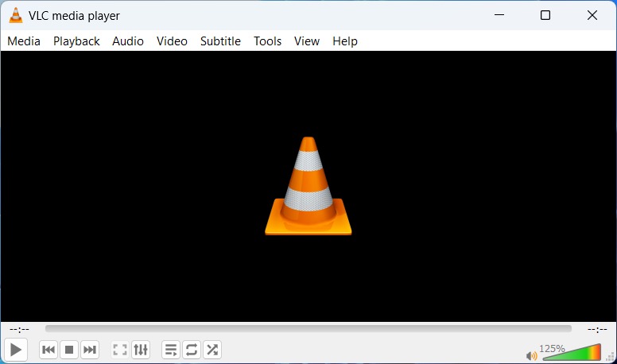Image resolution: width=617 pixels, height=364 pixels.
Task: Jump to previous media track
Action: pos(49,350)
